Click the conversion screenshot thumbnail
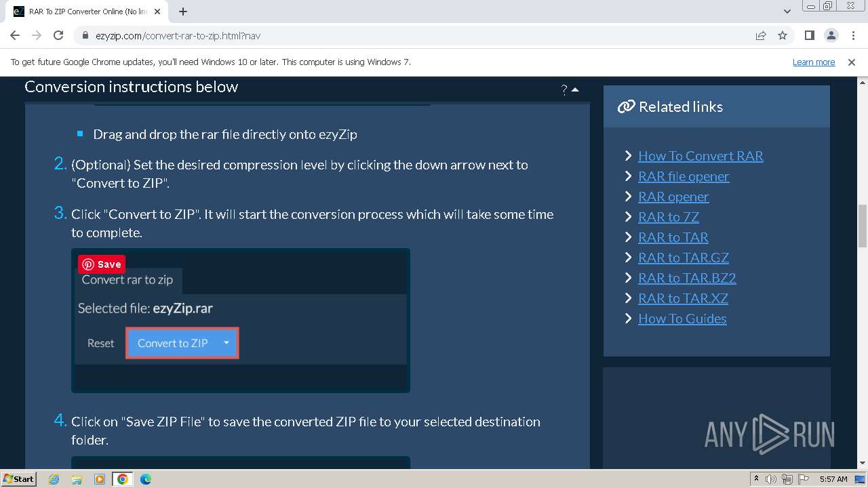 tap(241, 321)
